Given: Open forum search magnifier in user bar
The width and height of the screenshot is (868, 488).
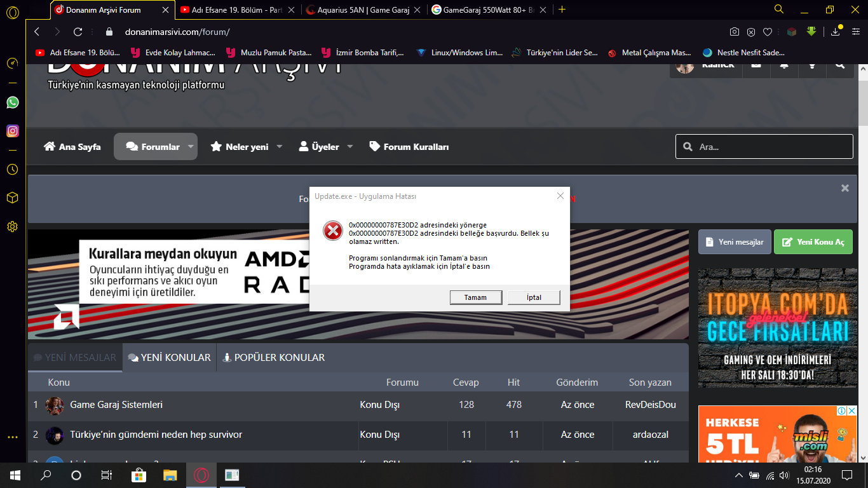Looking at the screenshot, I should (x=840, y=64).
